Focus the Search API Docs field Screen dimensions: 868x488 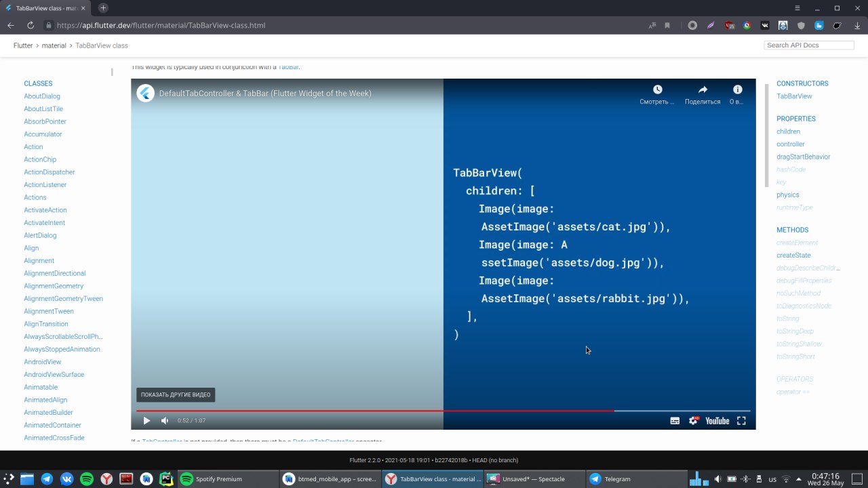[809, 45]
